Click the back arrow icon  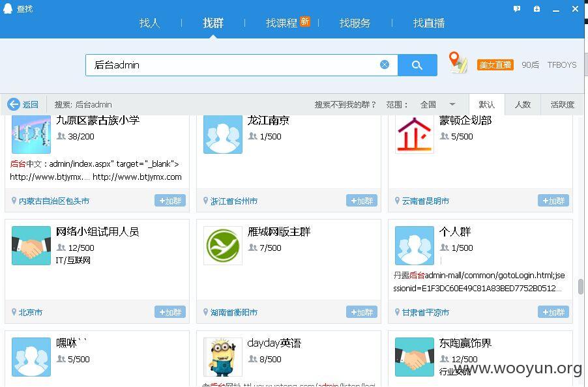(x=14, y=104)
